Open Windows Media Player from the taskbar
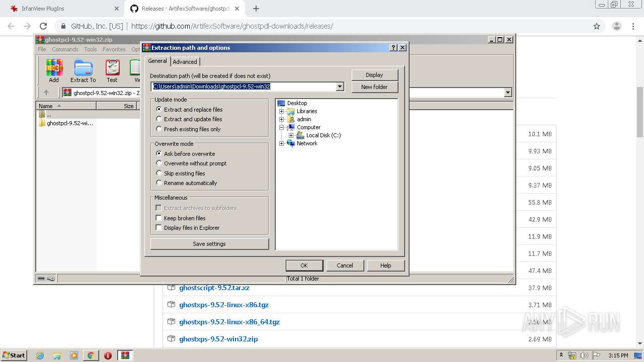This screenshot has height=362, width=644. point(74,355)
